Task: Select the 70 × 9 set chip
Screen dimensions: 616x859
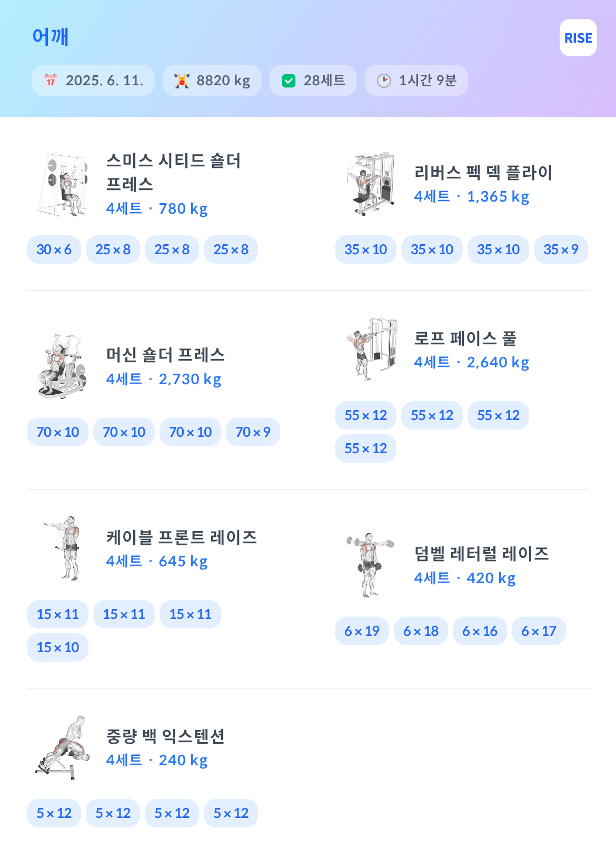Action: [253, 432]
